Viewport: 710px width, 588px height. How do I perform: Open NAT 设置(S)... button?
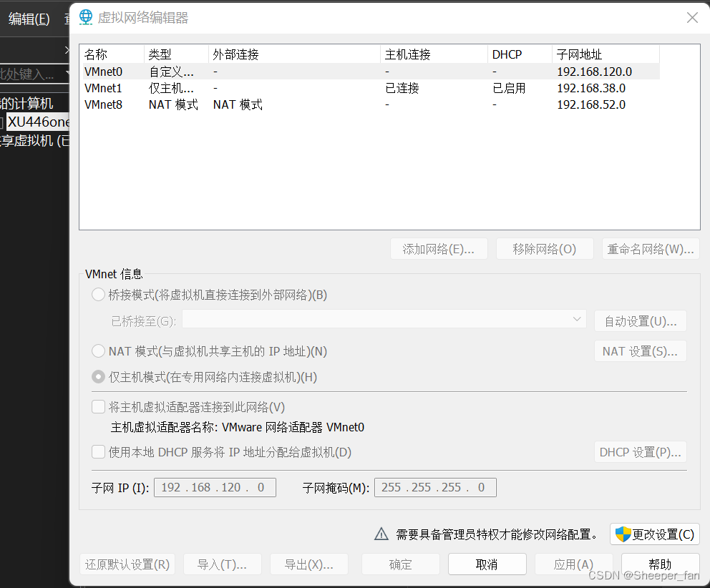click(641, 351)
